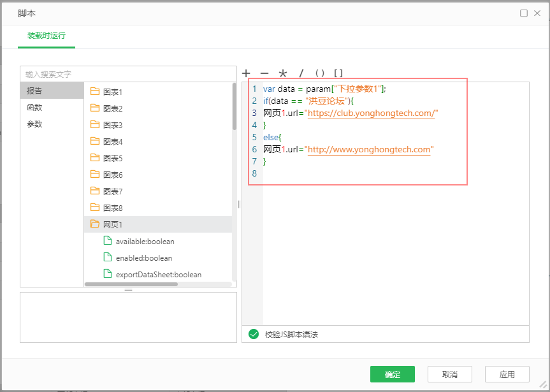Insert the multiply asterisk operator
This screenshot has height=392, width=550.
pyautogui.click(x=283, y=73)
